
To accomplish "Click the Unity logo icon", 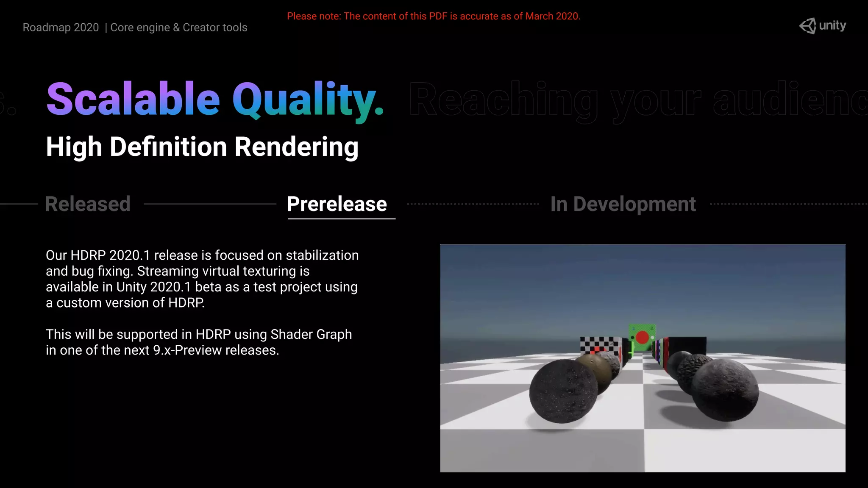I will click(807, 26).
